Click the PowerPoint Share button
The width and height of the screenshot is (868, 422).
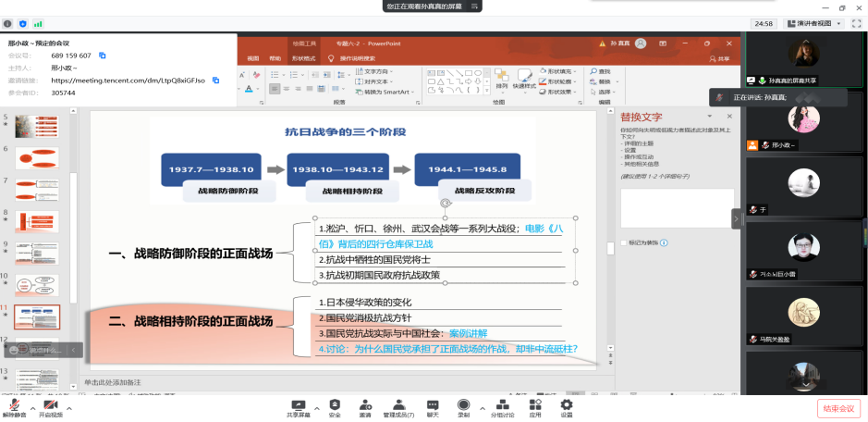coord(724,58)
